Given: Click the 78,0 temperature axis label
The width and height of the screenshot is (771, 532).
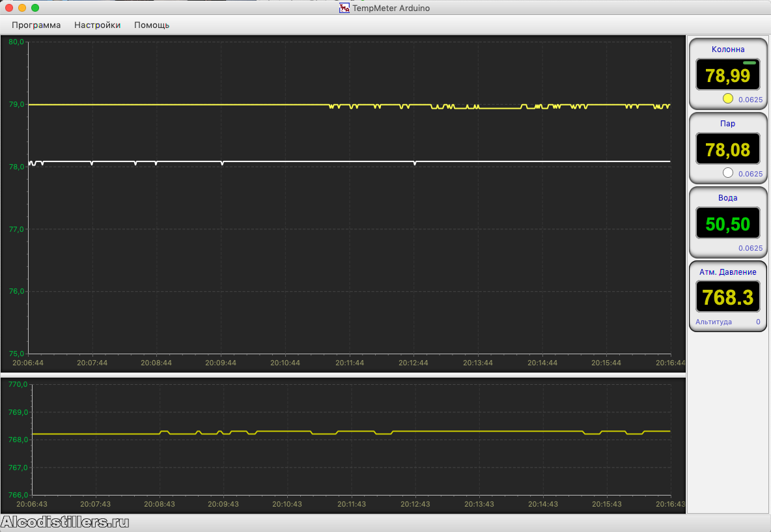Looking at the screenshot, I should tap(16, 167).
